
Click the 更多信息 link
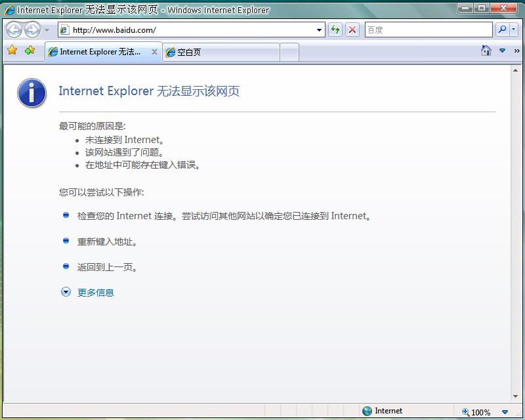point(96,293)
